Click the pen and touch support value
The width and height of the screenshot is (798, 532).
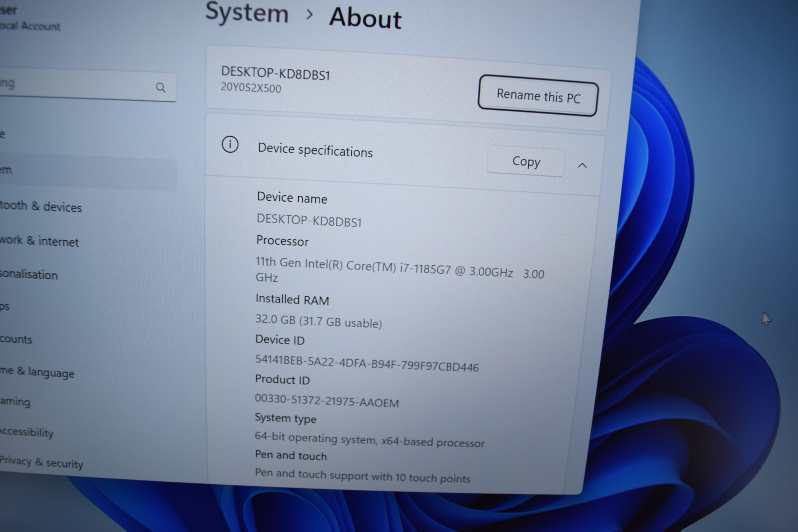362,475
